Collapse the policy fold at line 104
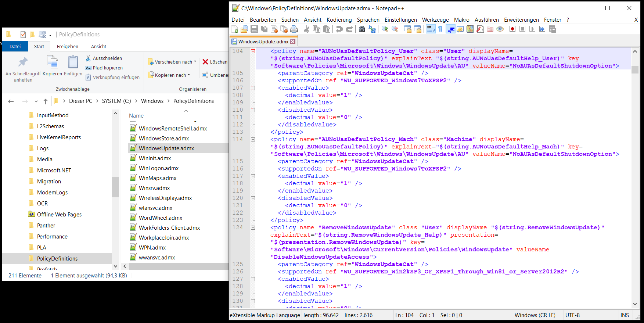Screen dimensions: 644x323 pyautogui.click(x=253, y=51)
